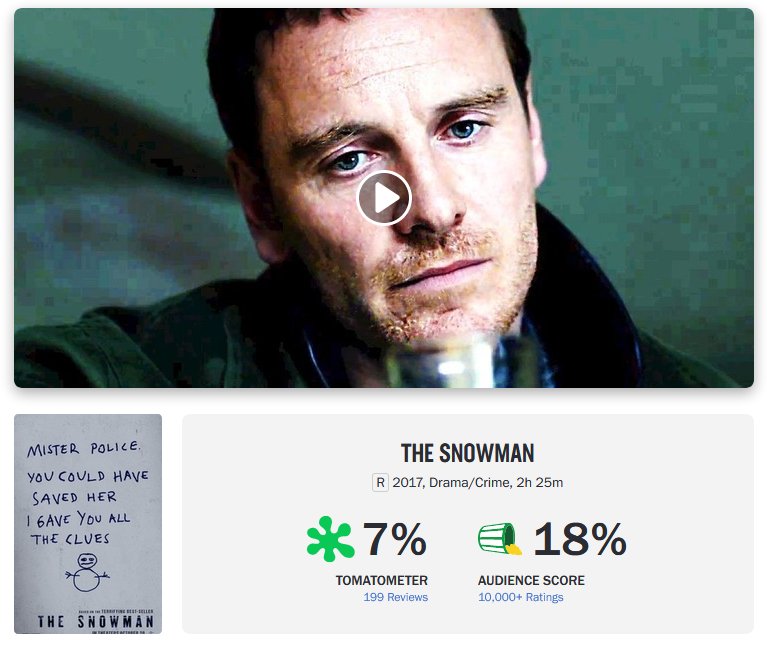Click the snowman drawing on the poster

click(x=88, y=572)
